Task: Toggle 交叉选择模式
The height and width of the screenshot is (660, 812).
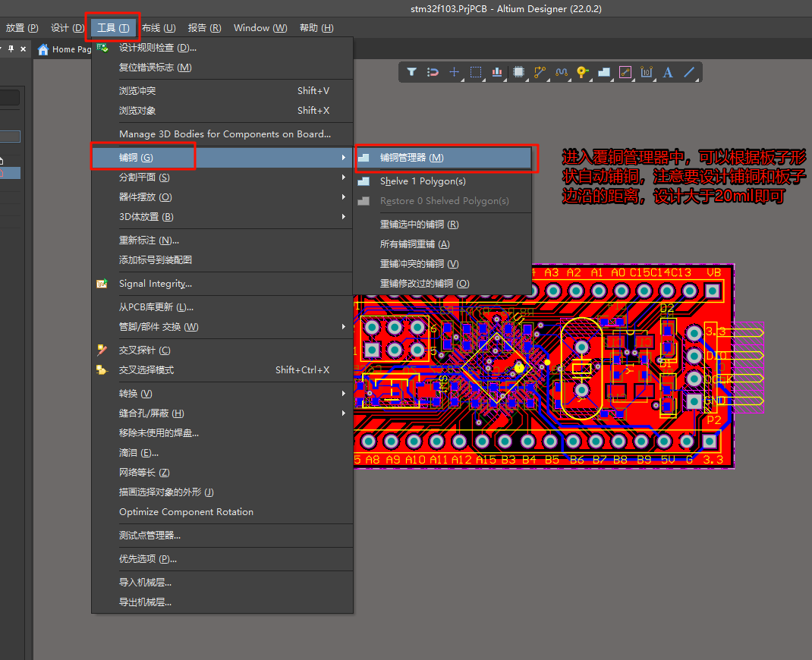Action: coord(222,369)
